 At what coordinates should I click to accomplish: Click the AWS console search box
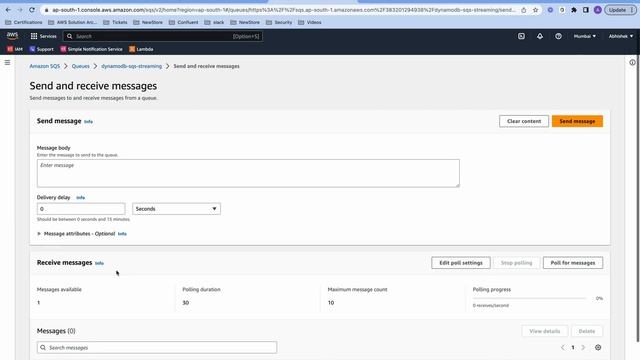point(162,36)
